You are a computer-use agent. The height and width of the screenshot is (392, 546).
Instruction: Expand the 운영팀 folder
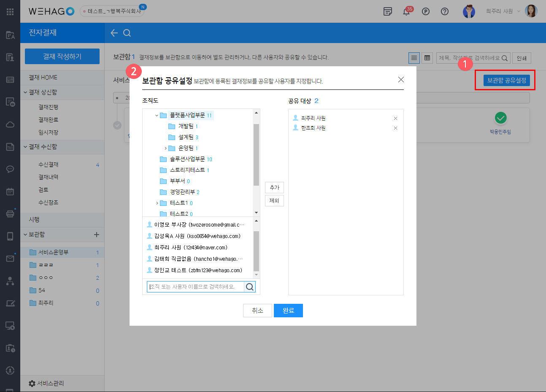[165, 148]
